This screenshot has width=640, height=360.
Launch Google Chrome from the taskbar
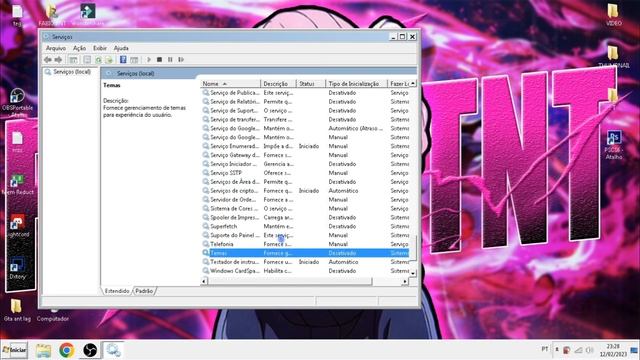tap(67, 350)
